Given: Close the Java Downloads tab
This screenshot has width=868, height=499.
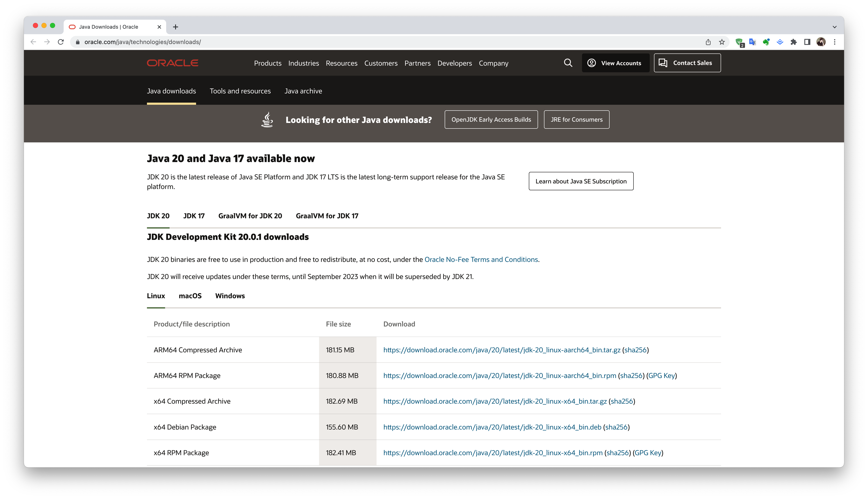Looking at the screenshot, I should click(x=159, y=27).
